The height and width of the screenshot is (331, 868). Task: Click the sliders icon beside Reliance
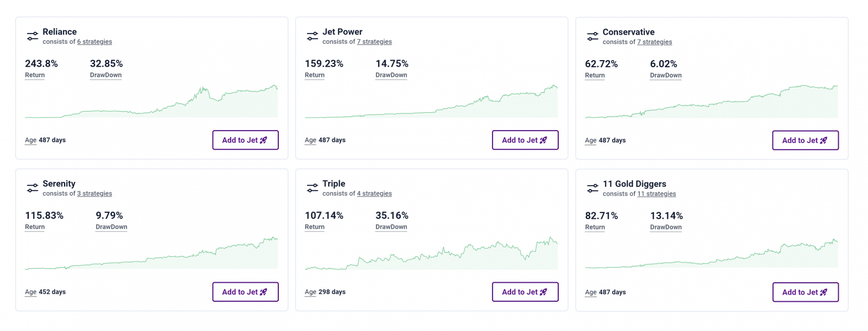[x=33, y=36]
